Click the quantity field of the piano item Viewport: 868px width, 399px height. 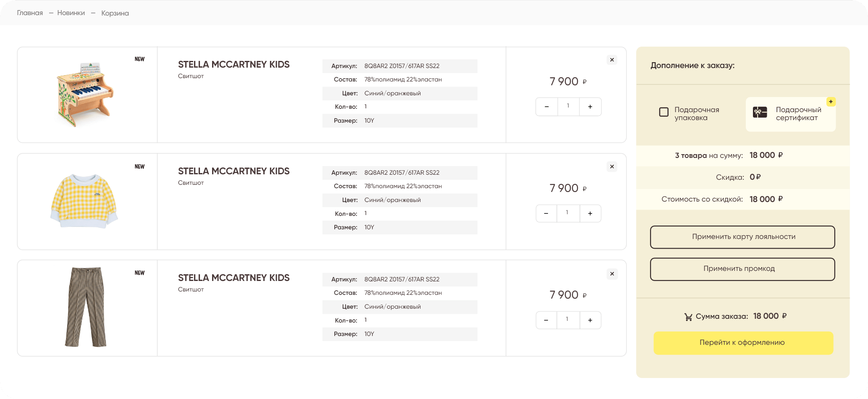point(568,107)
